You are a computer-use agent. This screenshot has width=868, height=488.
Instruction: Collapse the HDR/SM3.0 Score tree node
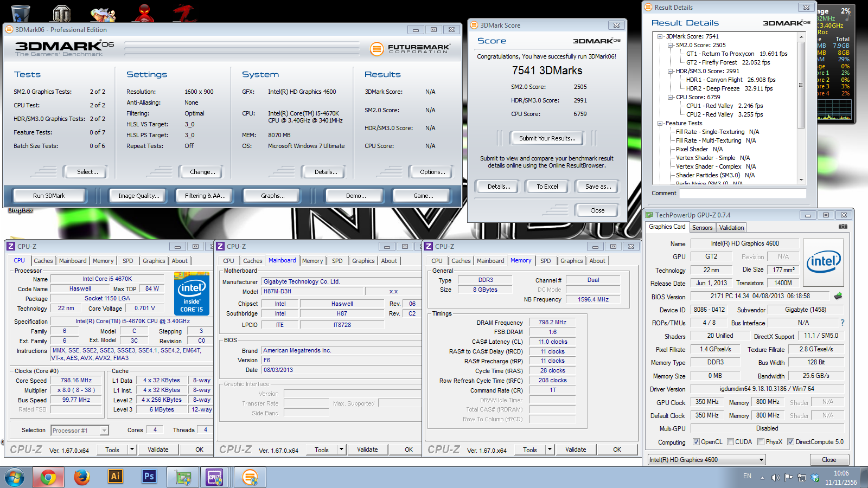point(671,71)
